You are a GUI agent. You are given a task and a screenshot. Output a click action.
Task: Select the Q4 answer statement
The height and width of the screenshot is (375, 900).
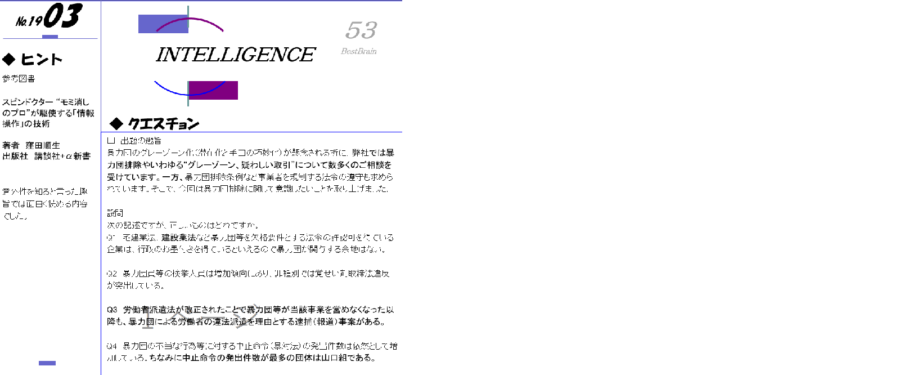[x=252, y=352]
